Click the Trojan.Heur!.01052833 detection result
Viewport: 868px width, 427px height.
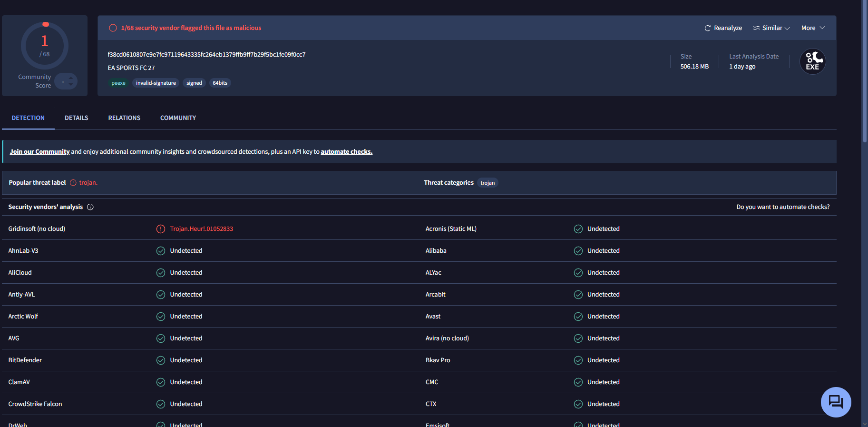(202, 229)
